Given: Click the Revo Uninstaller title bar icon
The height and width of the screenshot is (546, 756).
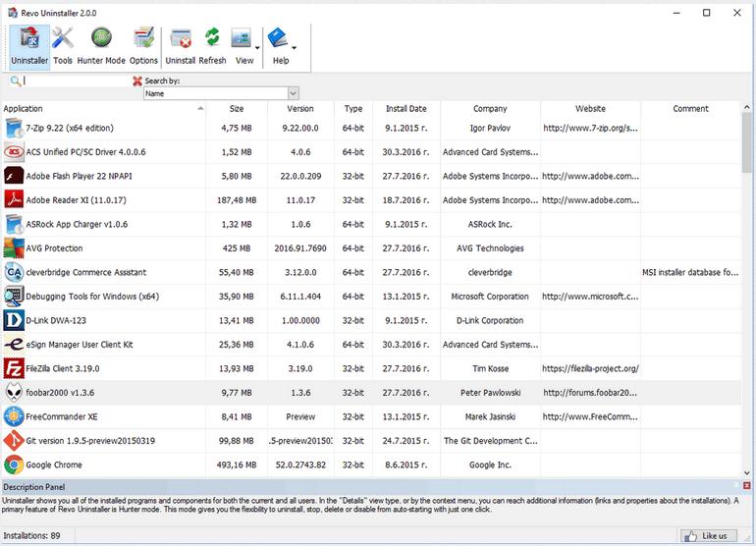Looking at the screenshot, I should (x=13, y=13).
